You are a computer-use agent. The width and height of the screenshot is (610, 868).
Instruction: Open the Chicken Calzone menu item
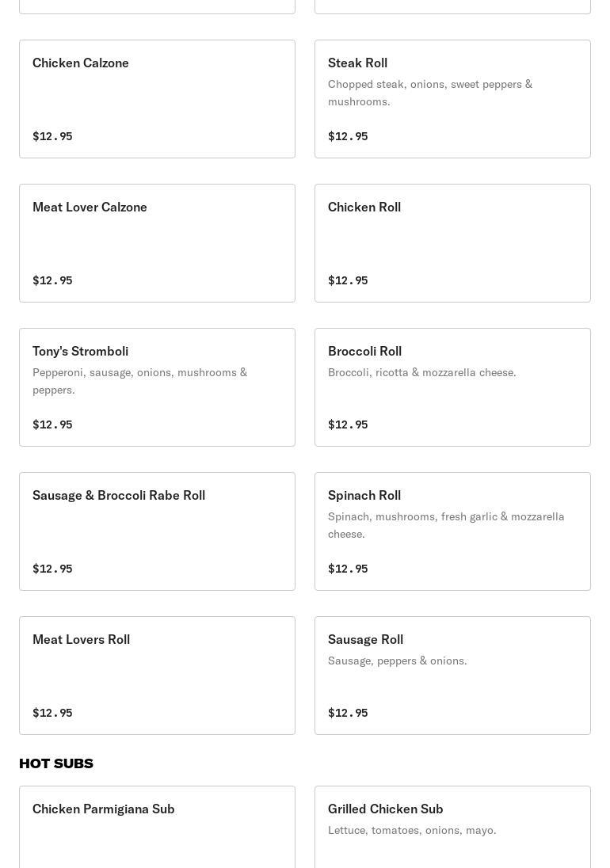(x=157, y=99)
